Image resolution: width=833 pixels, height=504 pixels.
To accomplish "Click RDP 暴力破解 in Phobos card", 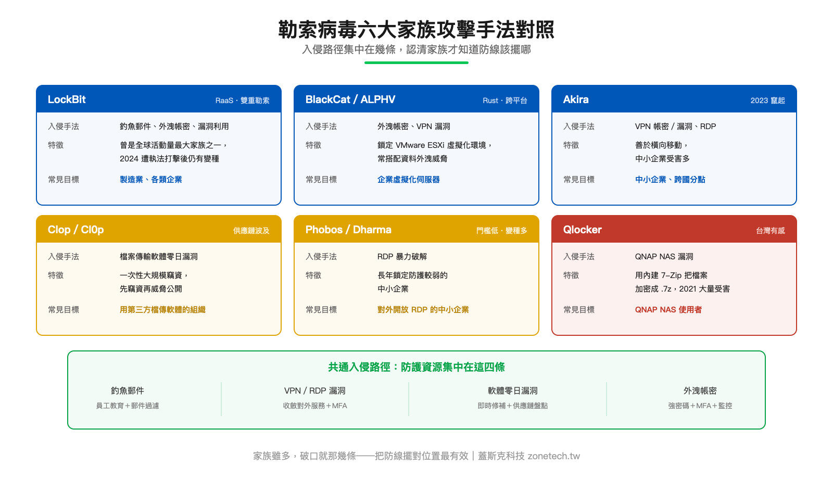I will [x=402, y=257].
